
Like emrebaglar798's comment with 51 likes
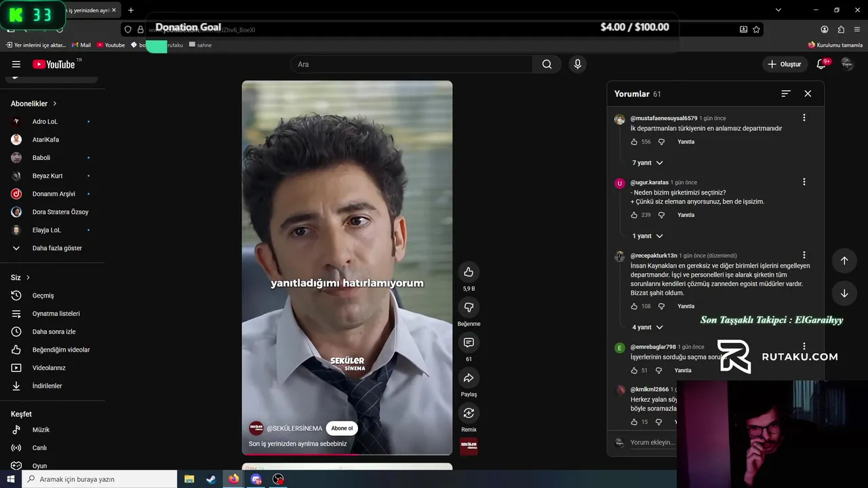[x=634, y=371]
